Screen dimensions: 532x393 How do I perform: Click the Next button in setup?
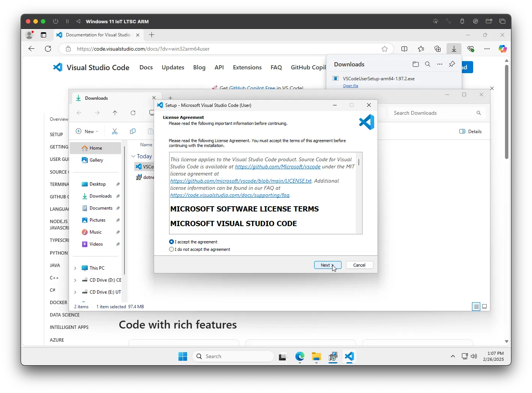click(x=327, y=265)
